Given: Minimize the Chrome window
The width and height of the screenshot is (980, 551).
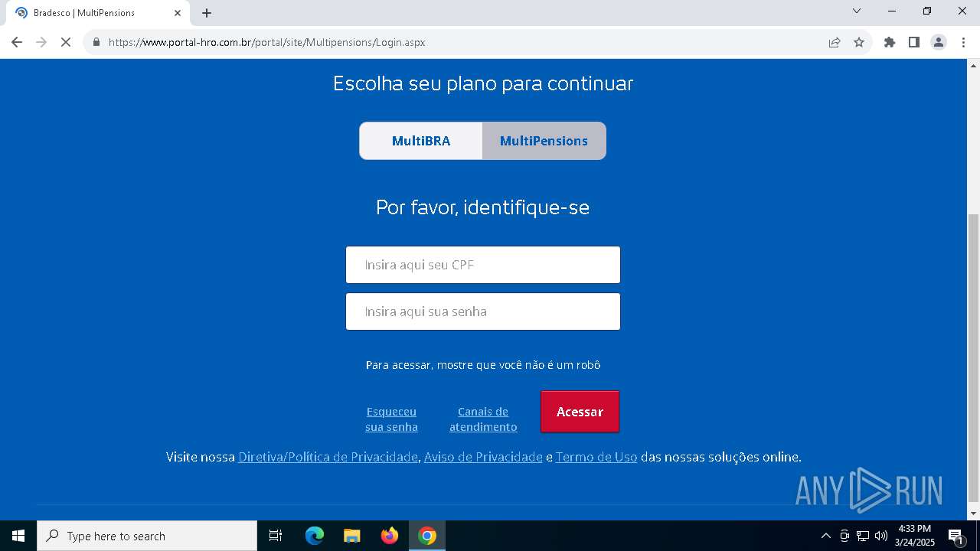Looking at the screenshot, I should pyautogui.click(x=892, y=11).
